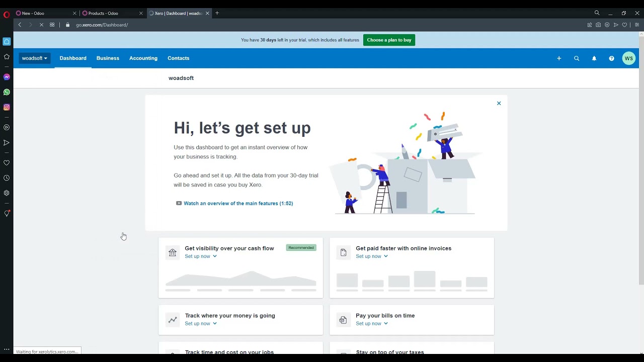Close the Hi, let's get set up panel
Image resolution: width=644 pixels, height=362 pixels.
click(499, 103)
